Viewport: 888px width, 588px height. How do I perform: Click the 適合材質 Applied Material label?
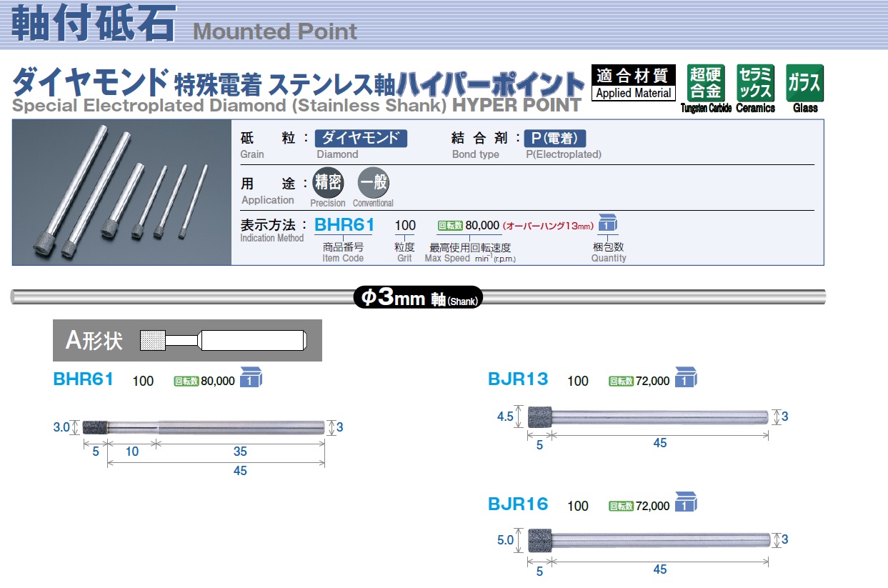click(x=633, y=83)
